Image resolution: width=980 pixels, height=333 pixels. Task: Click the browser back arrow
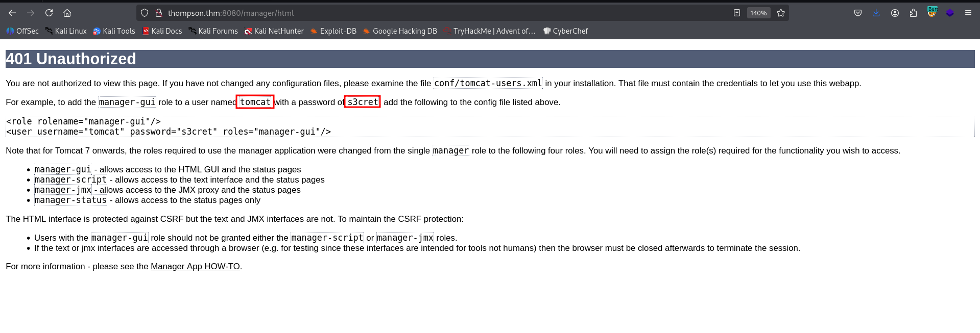[x=12, y=13]
